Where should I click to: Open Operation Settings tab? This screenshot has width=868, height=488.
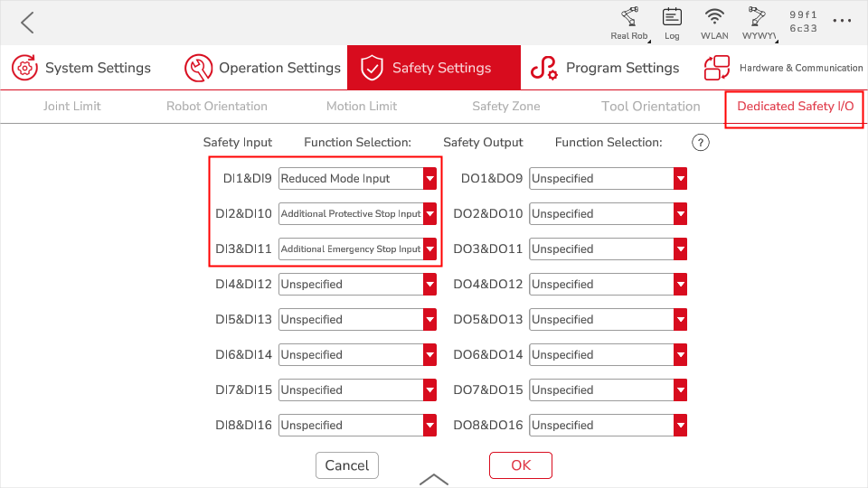coord(262,68)
